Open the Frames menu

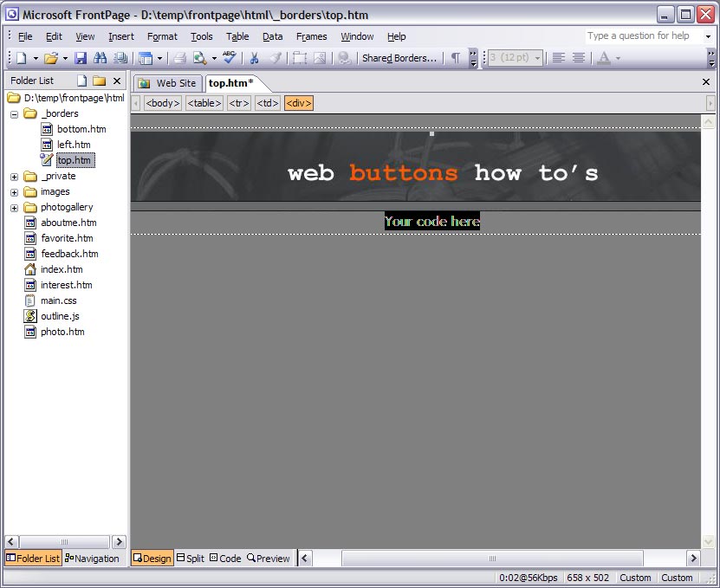pyautogui.click(x=311, y=36)
